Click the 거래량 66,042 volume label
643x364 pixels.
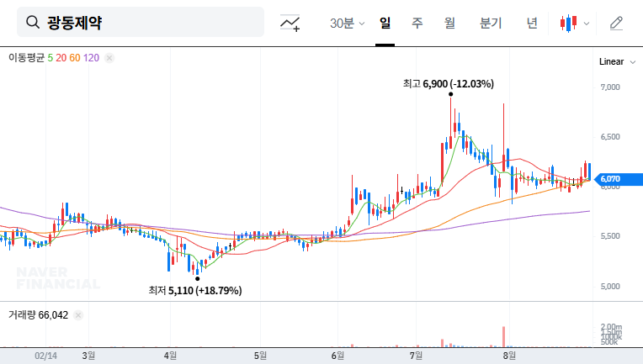(x=38, y=315)
